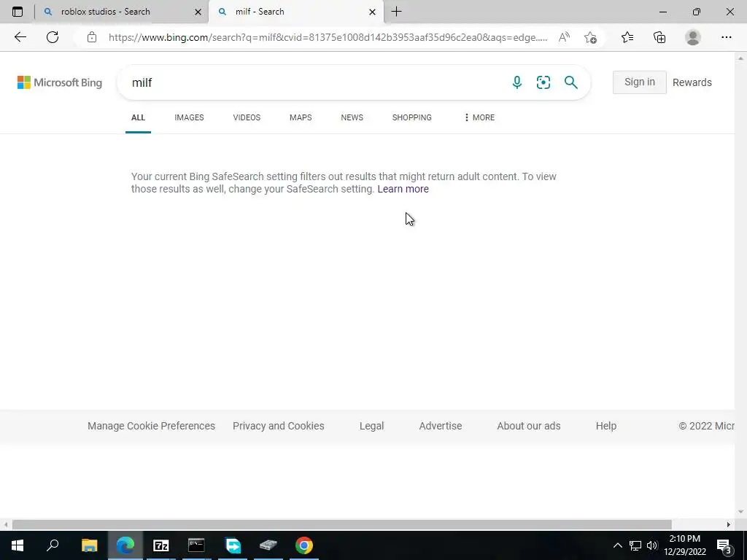Screen dimensions: 747x560
Task: Open the network status tray icon
Action: tap(635, 545)
